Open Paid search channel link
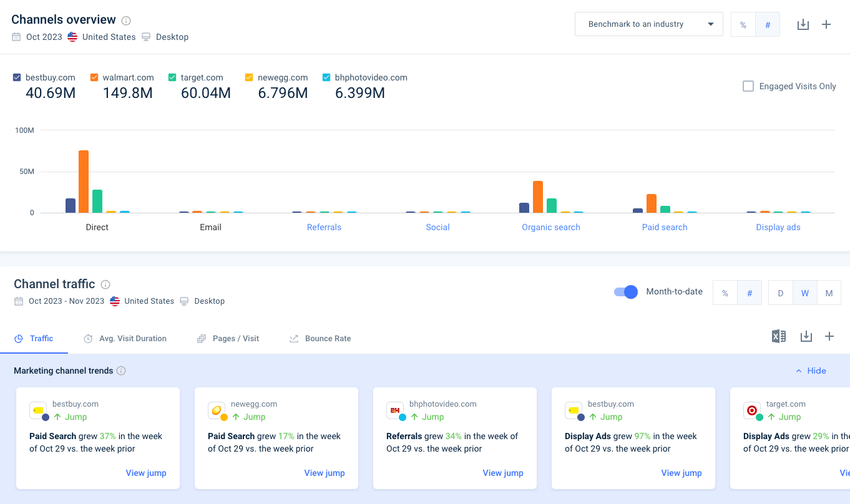 tap(665, 227)
